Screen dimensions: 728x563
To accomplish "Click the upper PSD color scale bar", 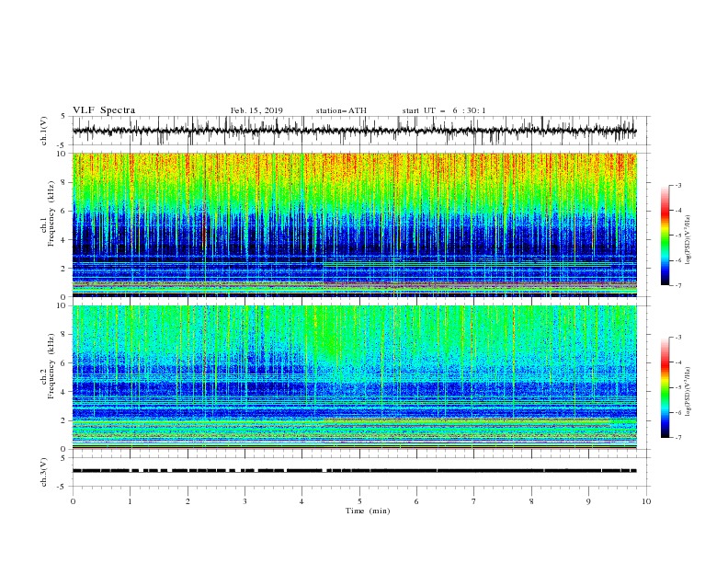I will pos(665,236).
